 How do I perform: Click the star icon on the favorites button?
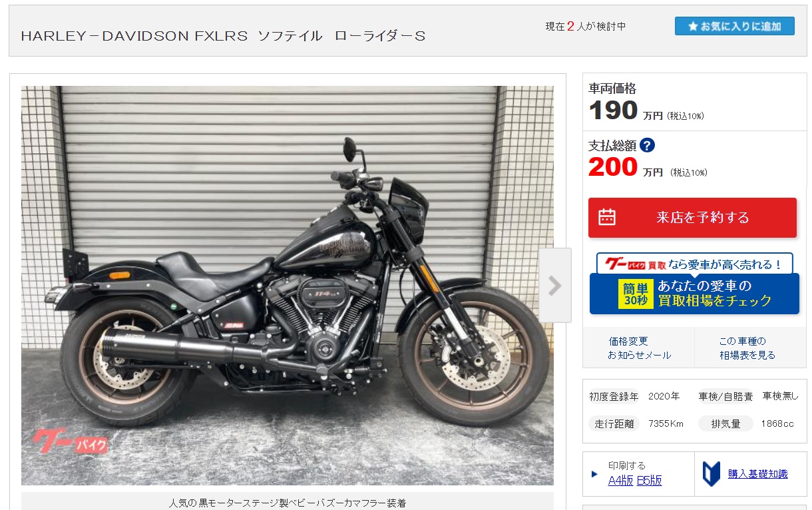[x=693, y=27]
